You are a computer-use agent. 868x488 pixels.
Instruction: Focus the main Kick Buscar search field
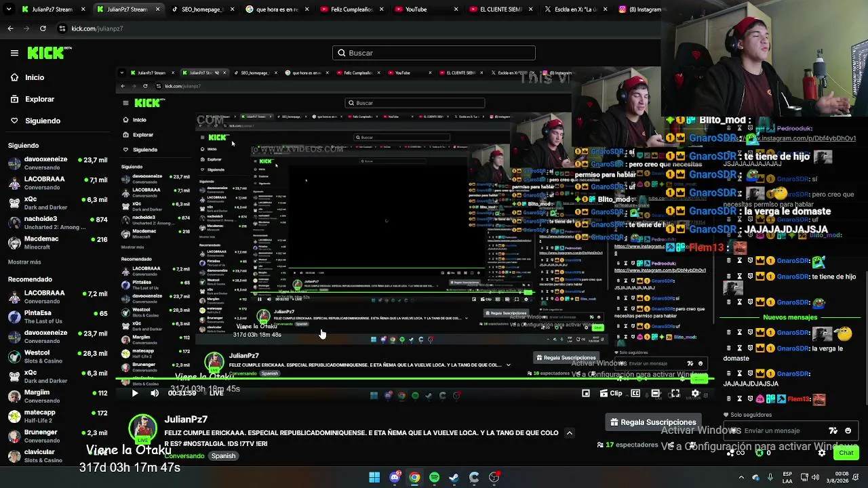[x=434, y=53]
